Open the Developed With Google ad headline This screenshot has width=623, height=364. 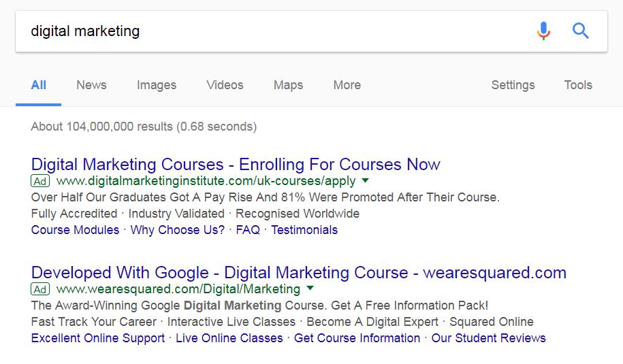click(x=299, y=273)
